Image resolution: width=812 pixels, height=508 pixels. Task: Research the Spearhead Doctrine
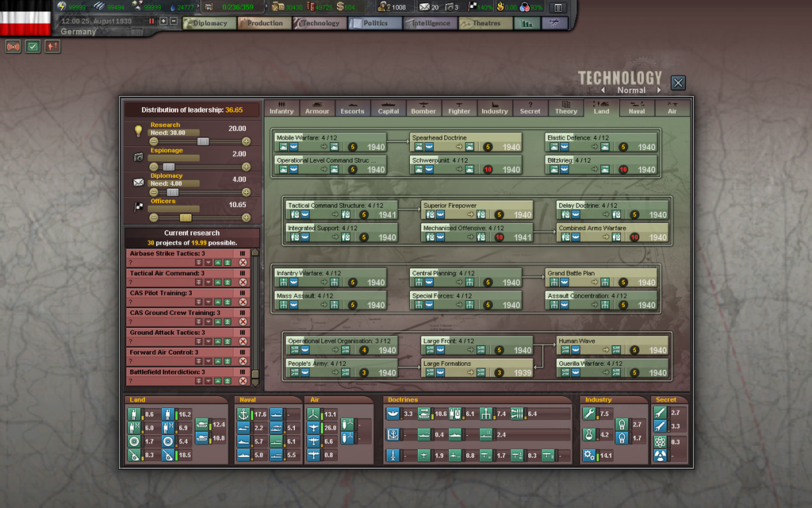pos(465,142)
